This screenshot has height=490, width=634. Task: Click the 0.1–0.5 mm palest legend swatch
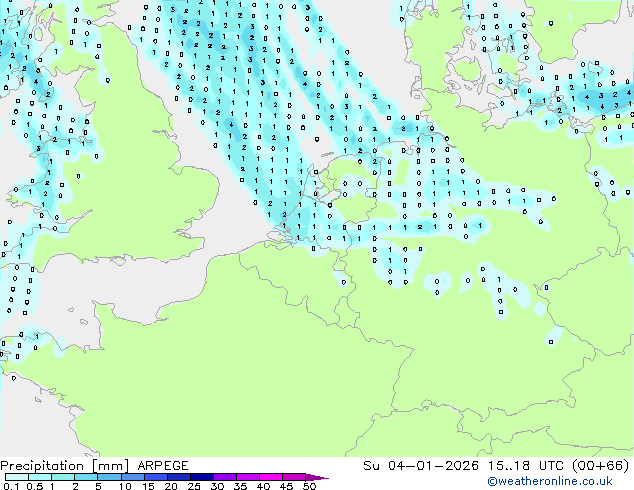17,477
